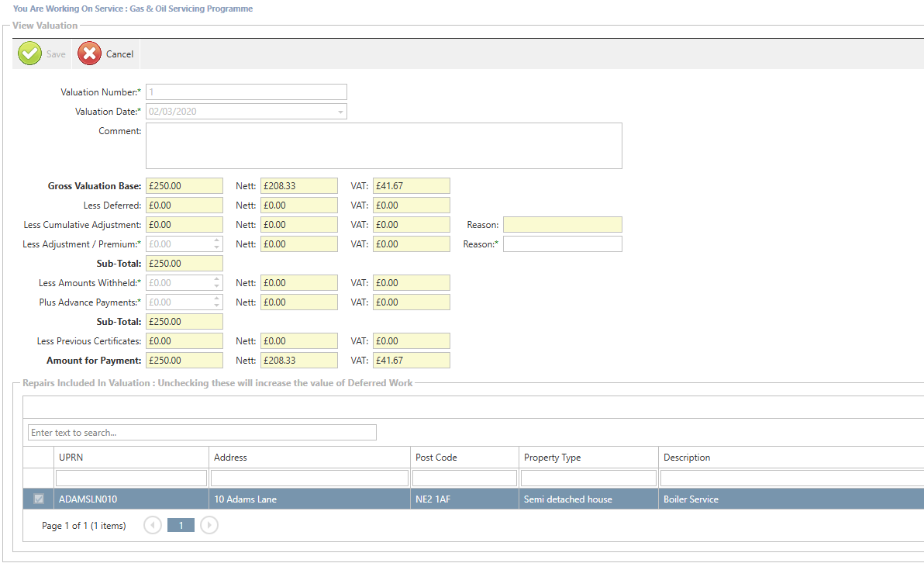Open the Valuation Date dropdown
The width and height of the screenshot is (924, 570).
(x=340, y=112)
